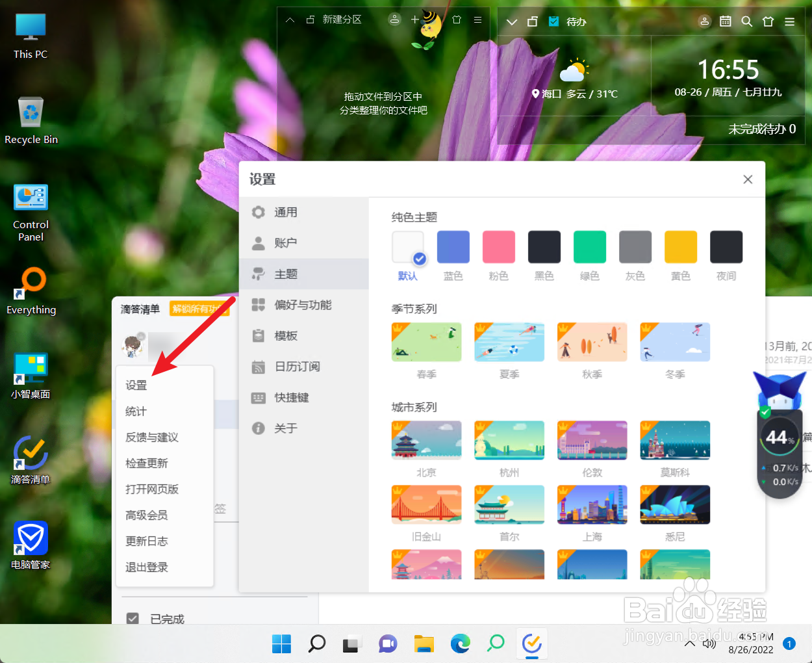Open the 偏好与功能 preferences section
The height and width of the screenshot is (663, 812).
click(x=303, y=305)
